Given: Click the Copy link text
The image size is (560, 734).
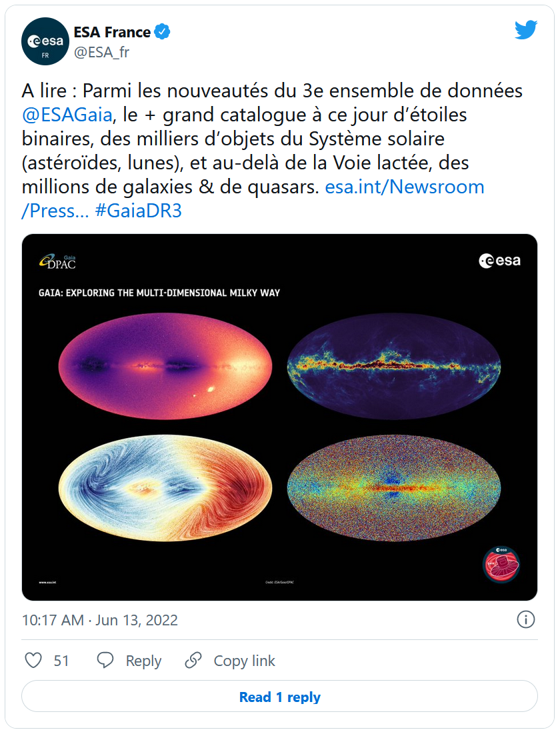Looking at the screenshot, I should (x=244, y=661).
